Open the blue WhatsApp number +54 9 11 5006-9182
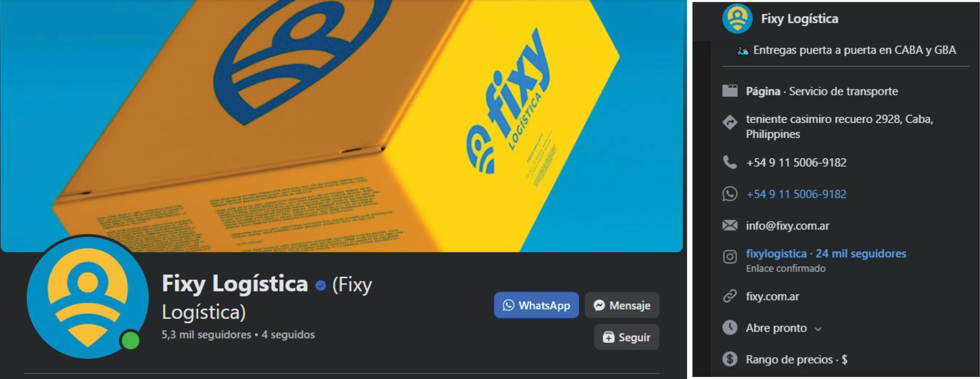980x379 pixels. 796,194
